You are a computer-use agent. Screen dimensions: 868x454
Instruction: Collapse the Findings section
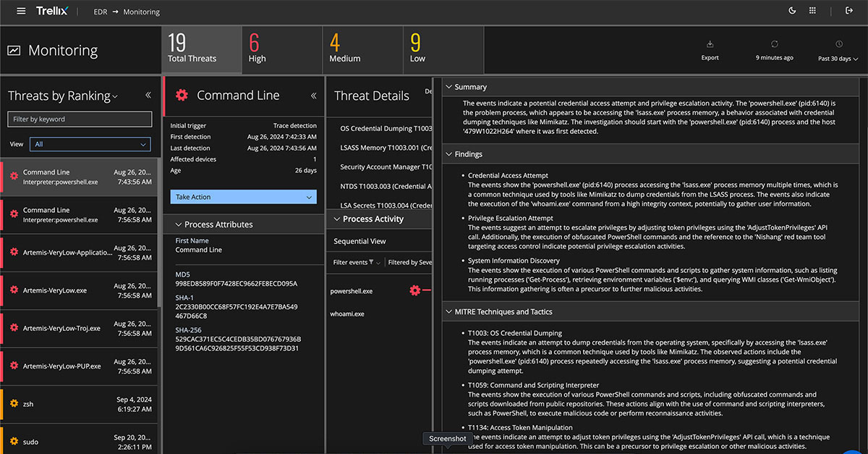click(448, 154)
